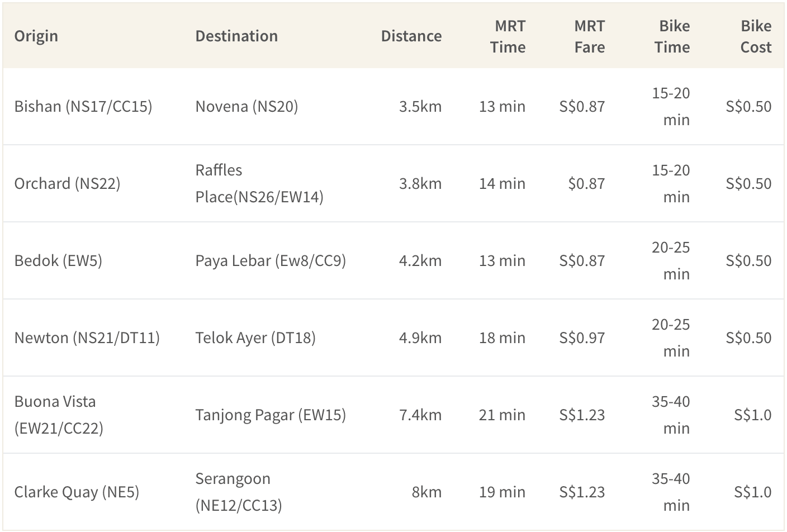Click the Newton (NS21/DT11) origin cell

(87, 338)
